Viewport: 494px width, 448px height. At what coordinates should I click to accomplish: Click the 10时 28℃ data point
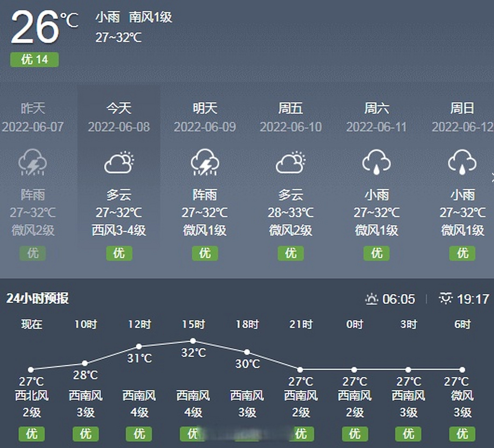[85, 363]
